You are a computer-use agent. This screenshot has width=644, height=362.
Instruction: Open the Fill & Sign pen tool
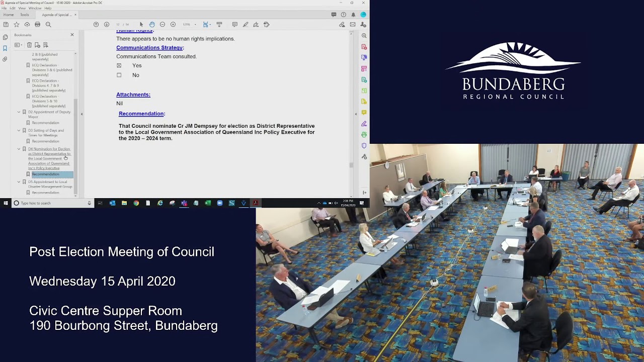(256, 24)
